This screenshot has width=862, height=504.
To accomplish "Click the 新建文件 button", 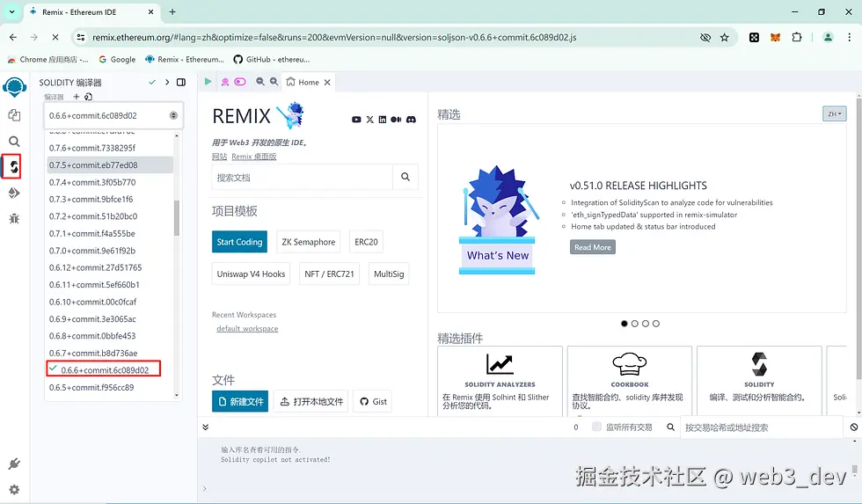I will click(x=240, y=402).
